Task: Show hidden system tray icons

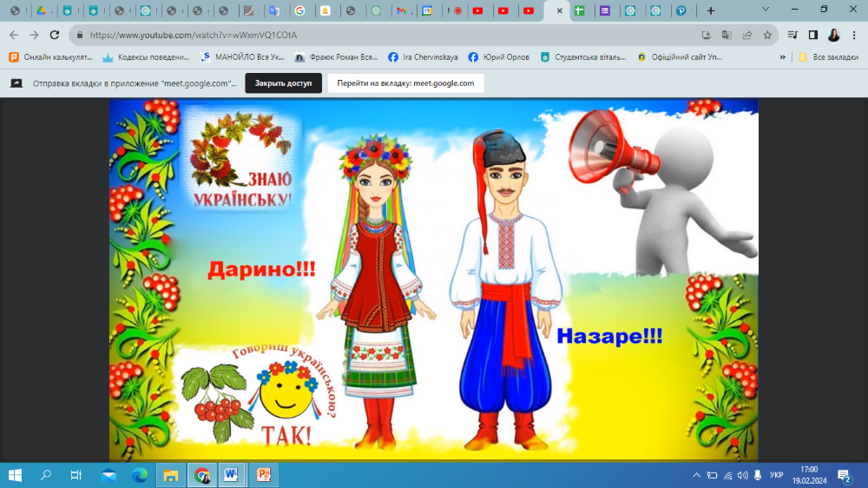Action: 696,475
